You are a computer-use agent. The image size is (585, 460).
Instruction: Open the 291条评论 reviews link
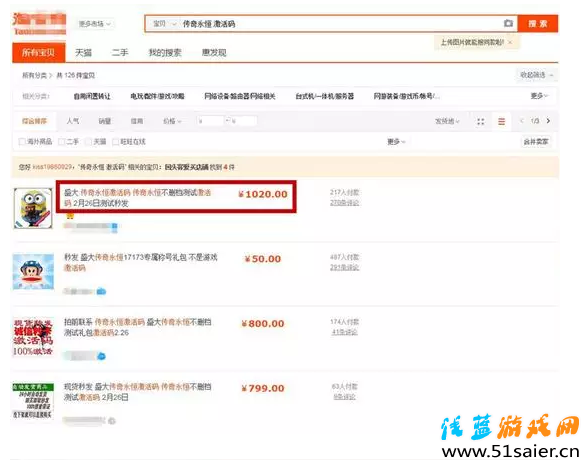click(x=344, y=267)
